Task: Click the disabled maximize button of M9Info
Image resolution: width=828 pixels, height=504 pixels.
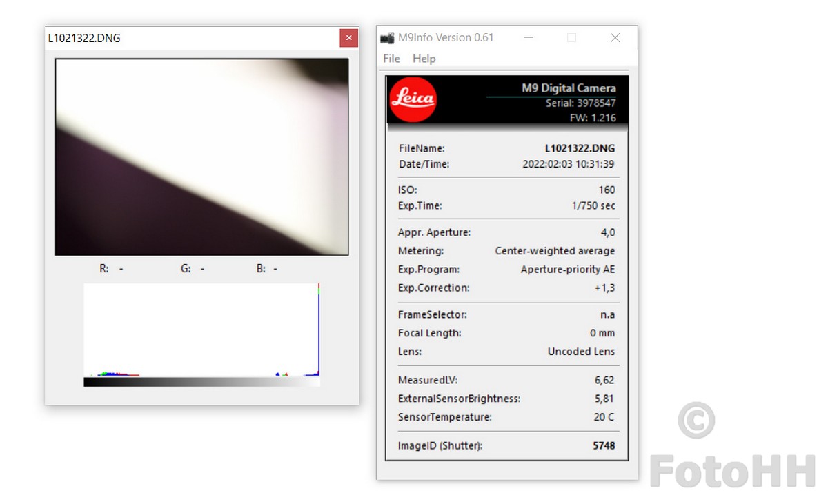Action: (x=571, y=38)
